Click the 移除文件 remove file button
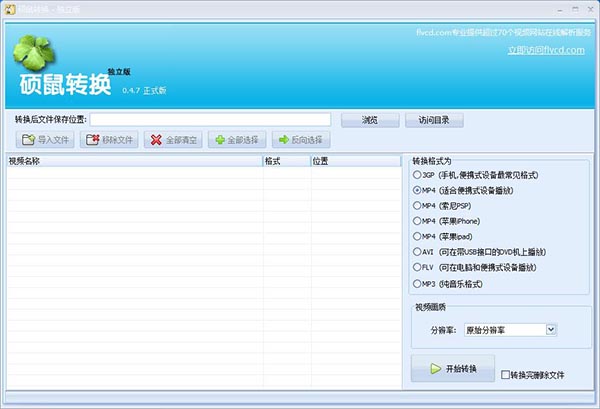Viewport: 600px width, 409px height. tap(109, 140)
